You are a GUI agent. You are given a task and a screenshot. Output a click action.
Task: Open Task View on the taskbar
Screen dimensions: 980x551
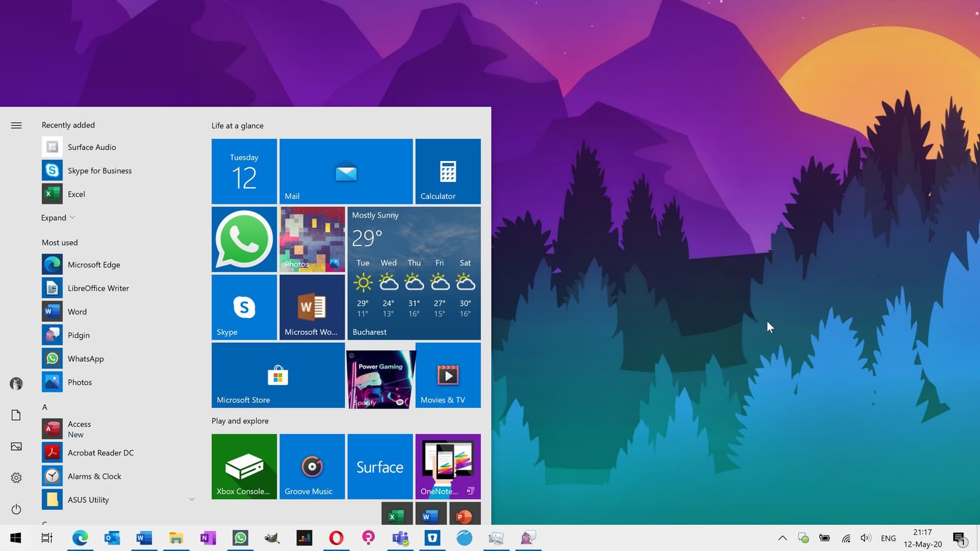point(47,538)
